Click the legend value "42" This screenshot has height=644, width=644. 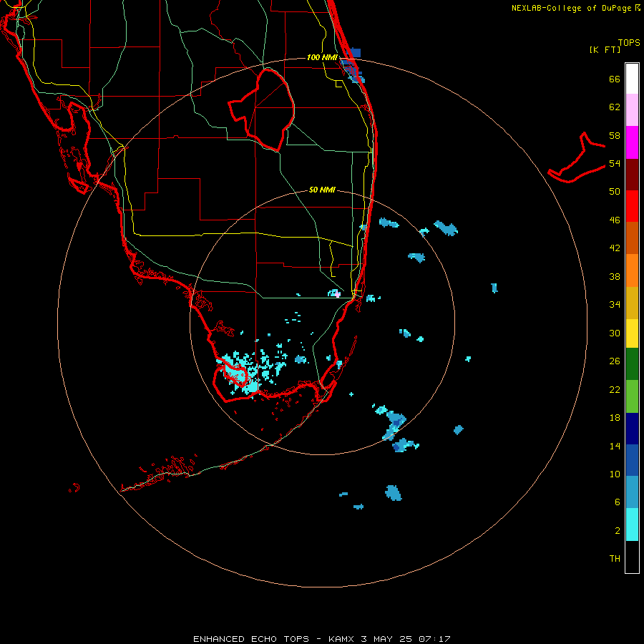[615, 248]
